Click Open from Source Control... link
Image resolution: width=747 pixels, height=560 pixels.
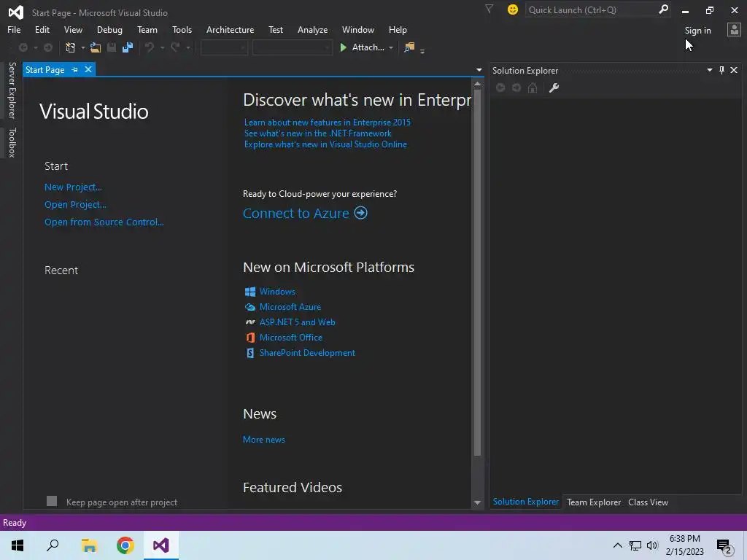104,222
